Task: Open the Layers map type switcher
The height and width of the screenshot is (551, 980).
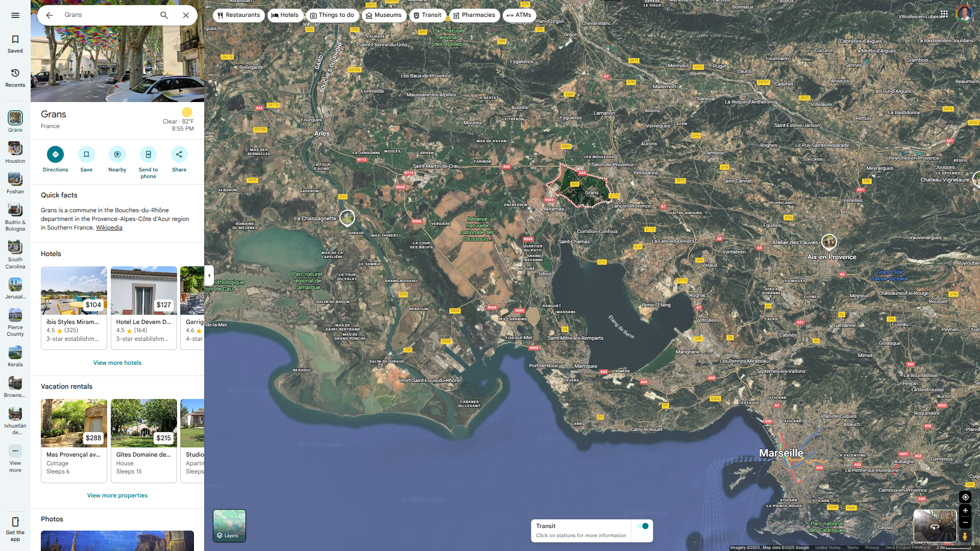Action: pyautogui.click(x=229, y=525)
